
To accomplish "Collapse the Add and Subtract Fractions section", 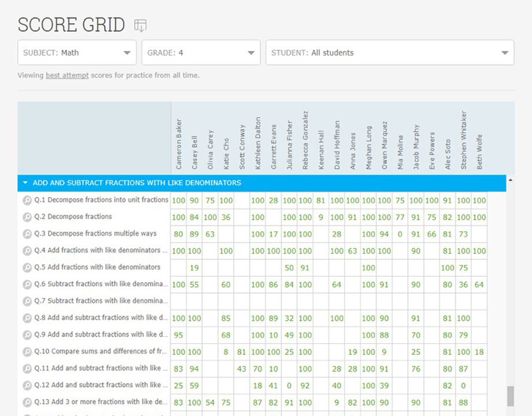I will point(25,183).
